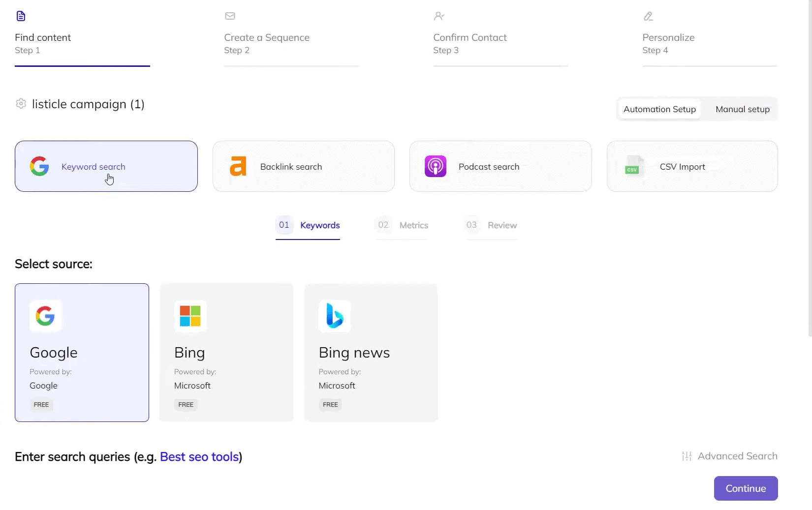Click the Find content document icon
This screenshot has width=812, height=510.
[x=21, y=16]
